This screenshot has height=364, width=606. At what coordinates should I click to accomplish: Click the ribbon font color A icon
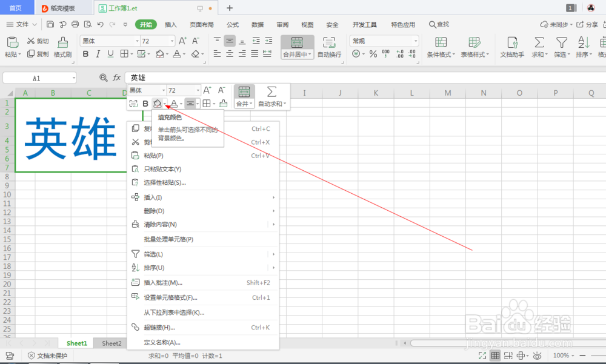[176, 54]
